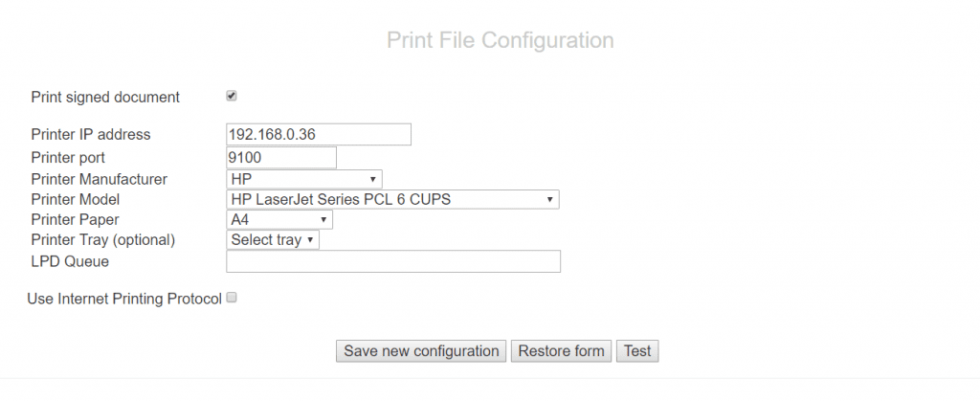Open the Printer Paper dropdown showing A4
Screen dimensions: 980x401
point(278,220)
